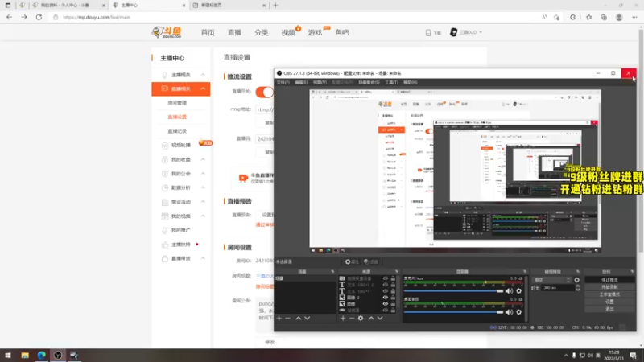Click the 开始录制 start recording button in OBS

[609, 287]
